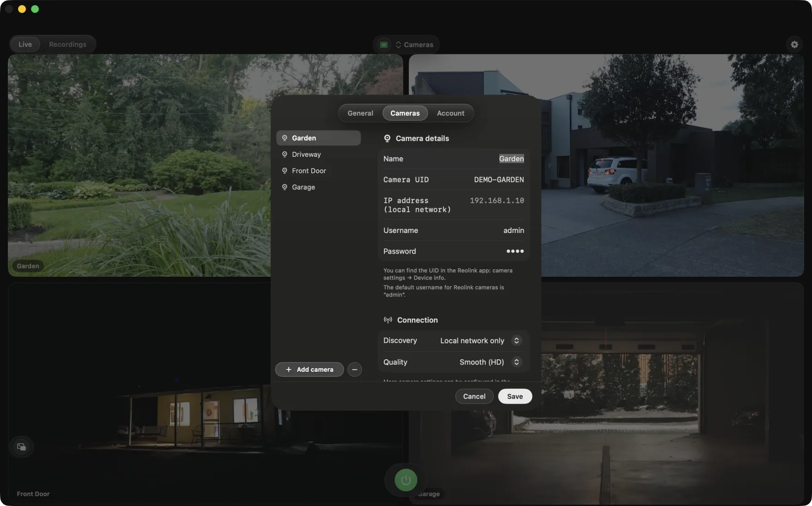
Task: Click the picture-in-picture icon at bottom left
Action: [x=21, y=446]
